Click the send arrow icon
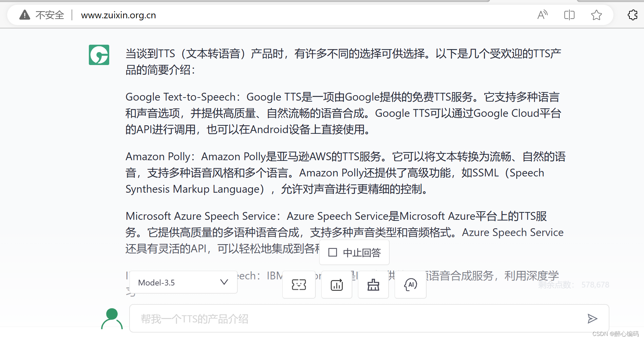644x340 pixels. (x=592, y=319)
